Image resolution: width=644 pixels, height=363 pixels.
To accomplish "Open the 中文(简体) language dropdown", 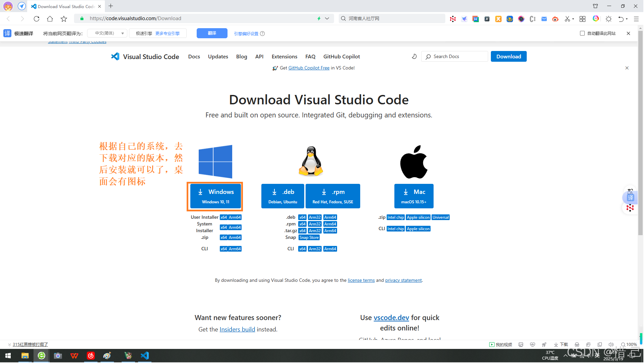I will pyautogui.click(x=107, y=33).
